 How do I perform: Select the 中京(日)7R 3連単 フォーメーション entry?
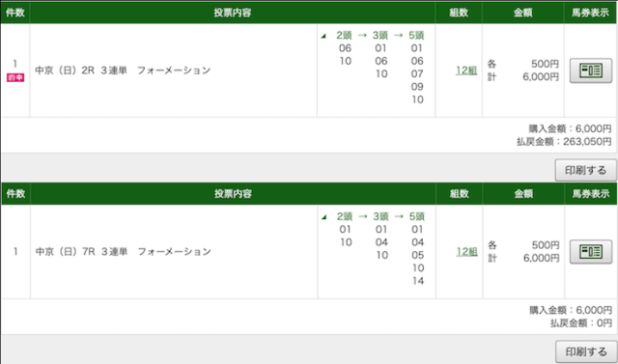[124, 252]
